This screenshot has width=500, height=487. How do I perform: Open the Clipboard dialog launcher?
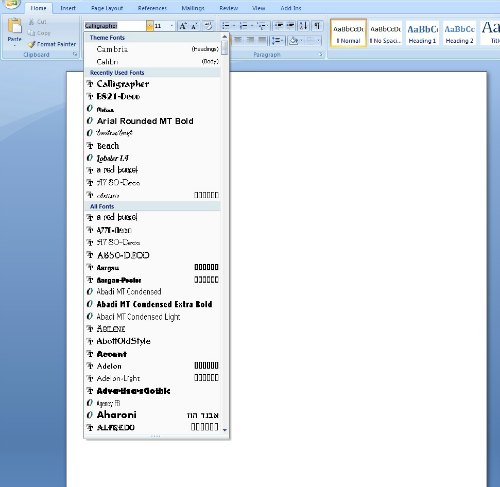[x=75, y=54]
